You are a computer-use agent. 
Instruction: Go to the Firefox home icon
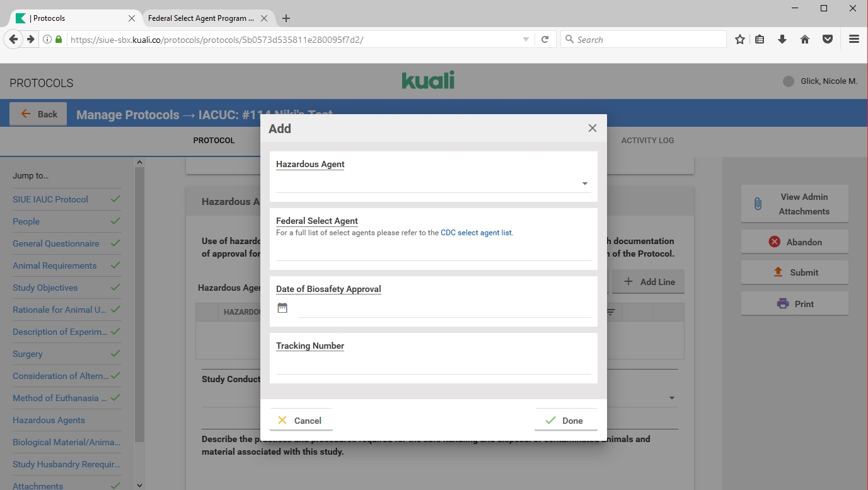[805, 39]
